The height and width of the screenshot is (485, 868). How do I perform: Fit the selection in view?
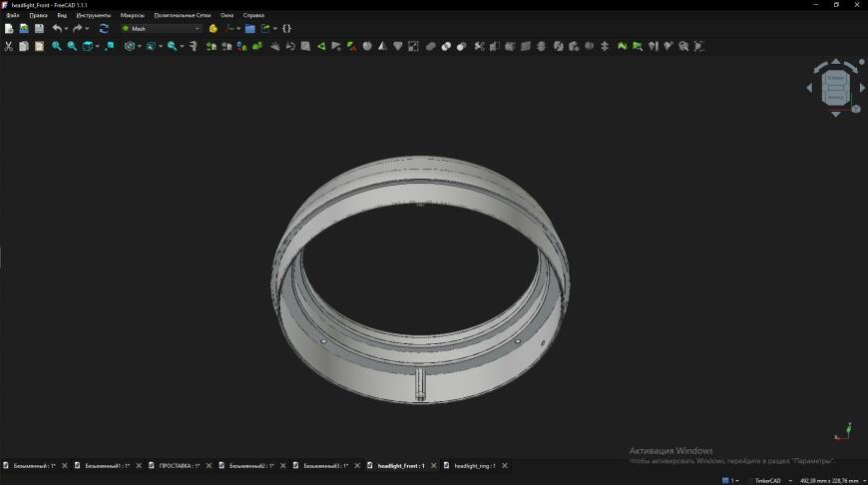(72, 47)
